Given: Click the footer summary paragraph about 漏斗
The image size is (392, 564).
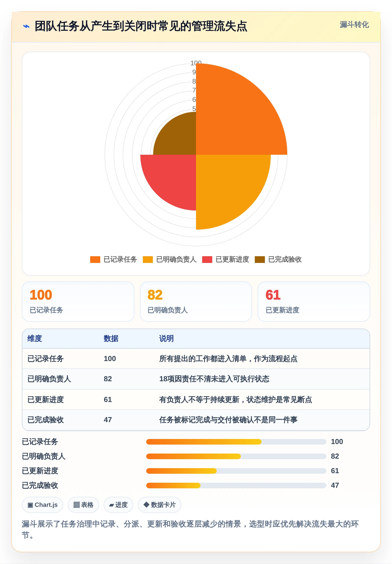Looking at the screenshot, I should (190, 530).
